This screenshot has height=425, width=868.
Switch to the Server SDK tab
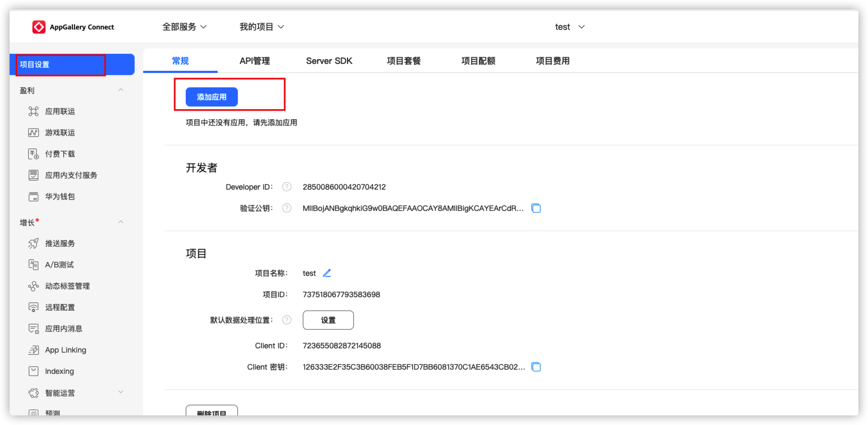pyautogui.click(x=329, y=61)
